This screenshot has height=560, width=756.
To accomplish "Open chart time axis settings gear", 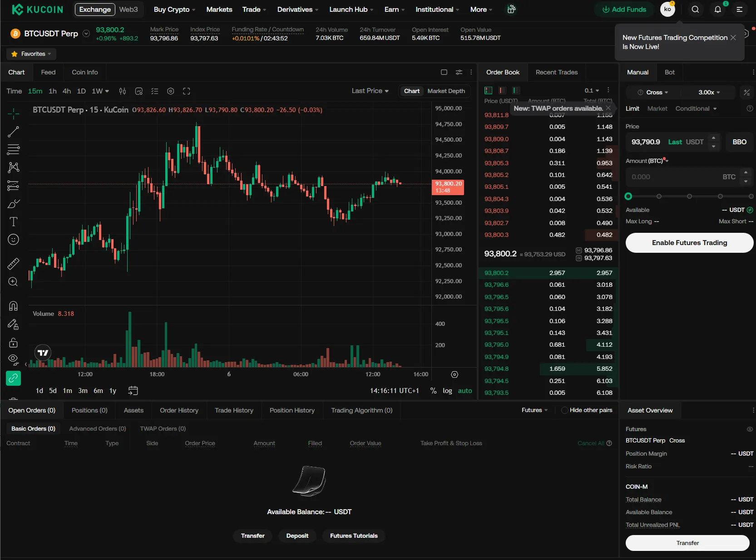I will (x=455, y=374).
